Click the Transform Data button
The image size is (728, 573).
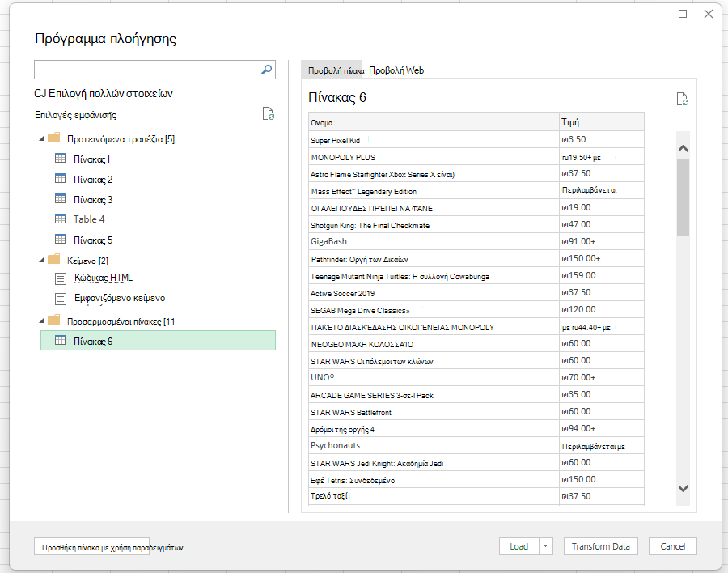[x=600, y=546]
